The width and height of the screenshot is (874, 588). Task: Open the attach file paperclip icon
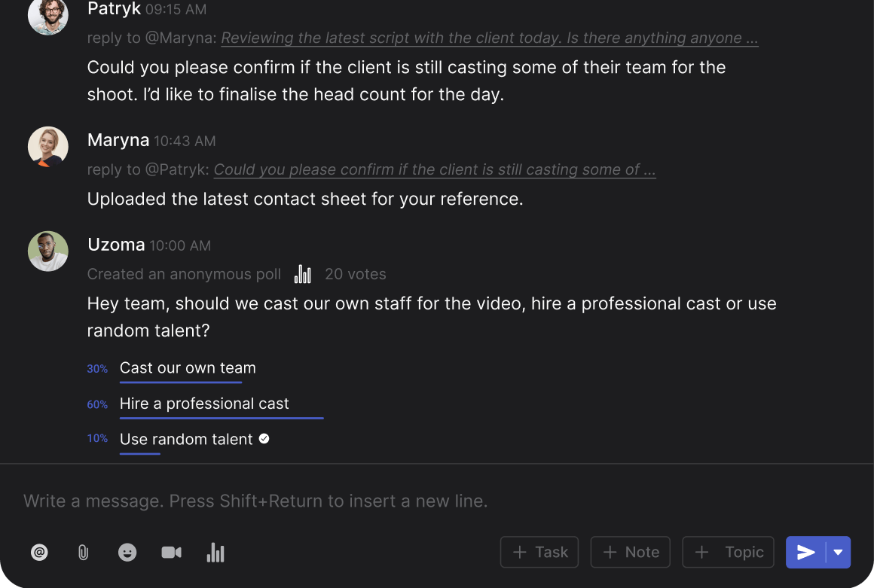click(x=83, y=553)
